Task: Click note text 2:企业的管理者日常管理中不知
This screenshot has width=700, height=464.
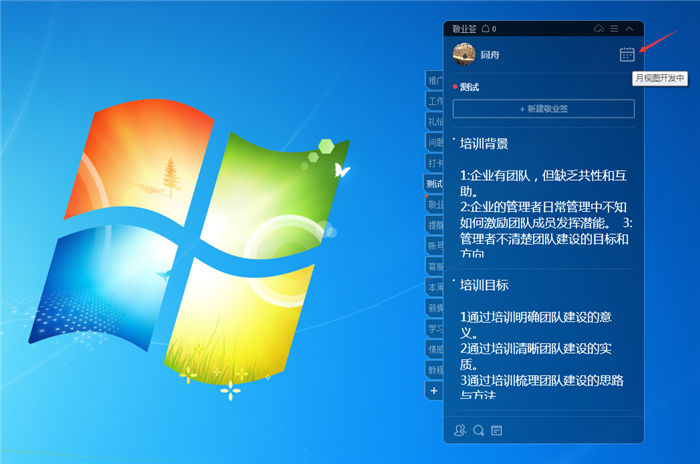Action: click(543, 207)
